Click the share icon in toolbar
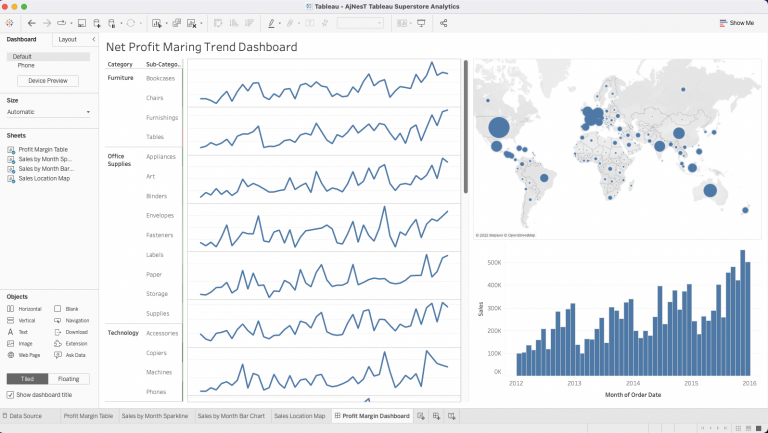 point(443,22)
